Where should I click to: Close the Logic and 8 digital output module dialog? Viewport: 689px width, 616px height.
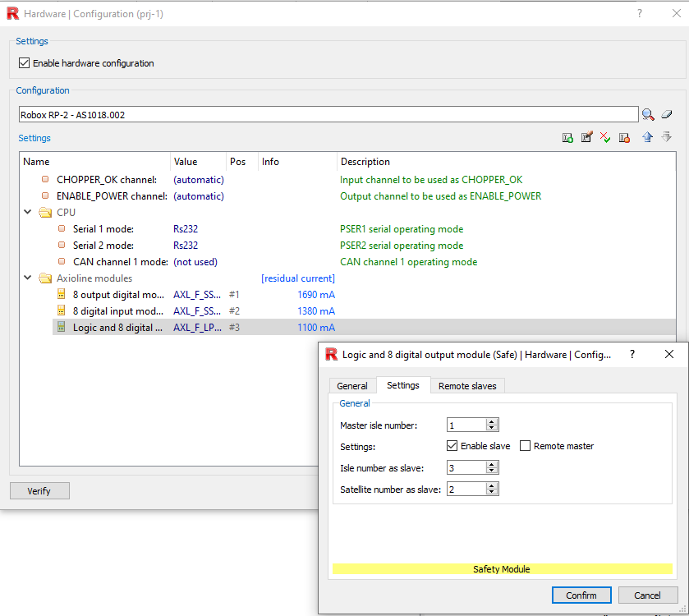click(x=669, y=354)
